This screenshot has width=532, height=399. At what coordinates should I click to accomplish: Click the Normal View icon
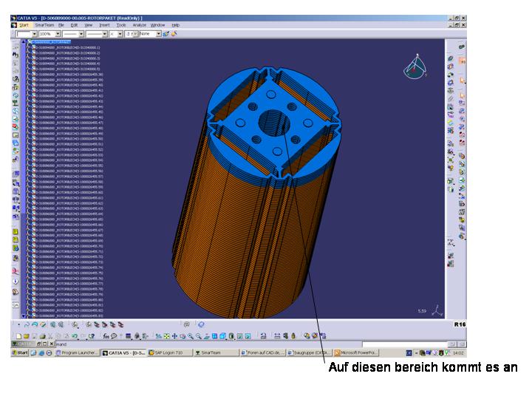click(x=206, y=336)
